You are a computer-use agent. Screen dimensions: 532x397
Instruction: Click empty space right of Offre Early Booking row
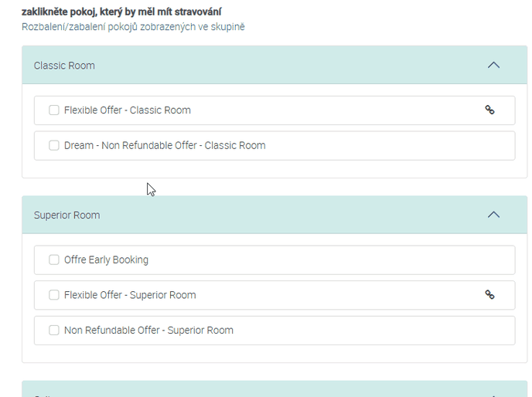point(348,260)
